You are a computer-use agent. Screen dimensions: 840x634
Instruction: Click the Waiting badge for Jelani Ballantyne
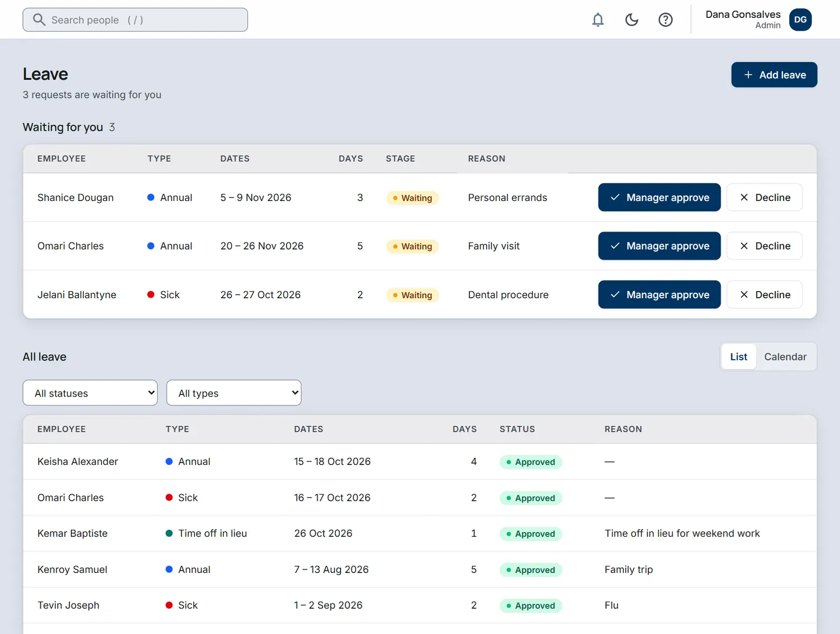[x=413, y=295]
